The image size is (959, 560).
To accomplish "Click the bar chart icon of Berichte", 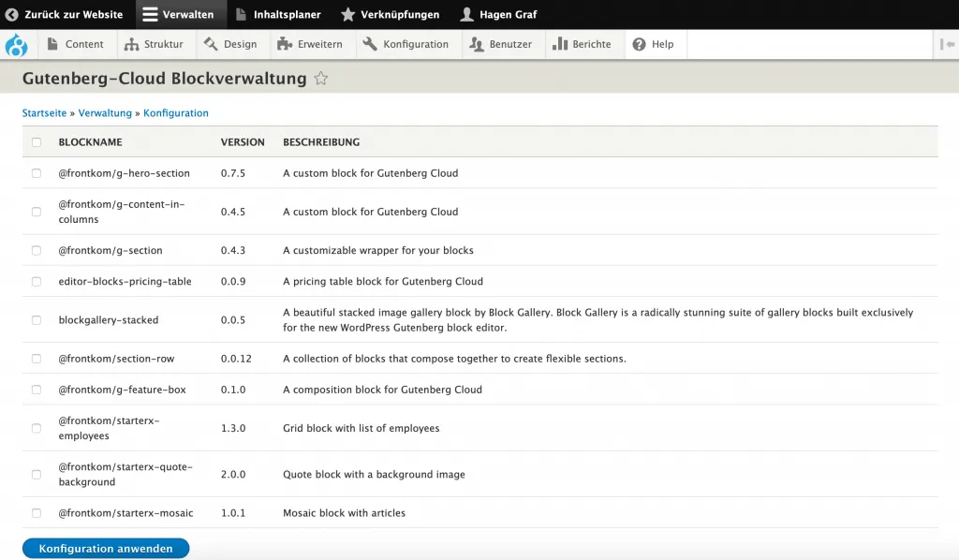I will pos(560,44).
